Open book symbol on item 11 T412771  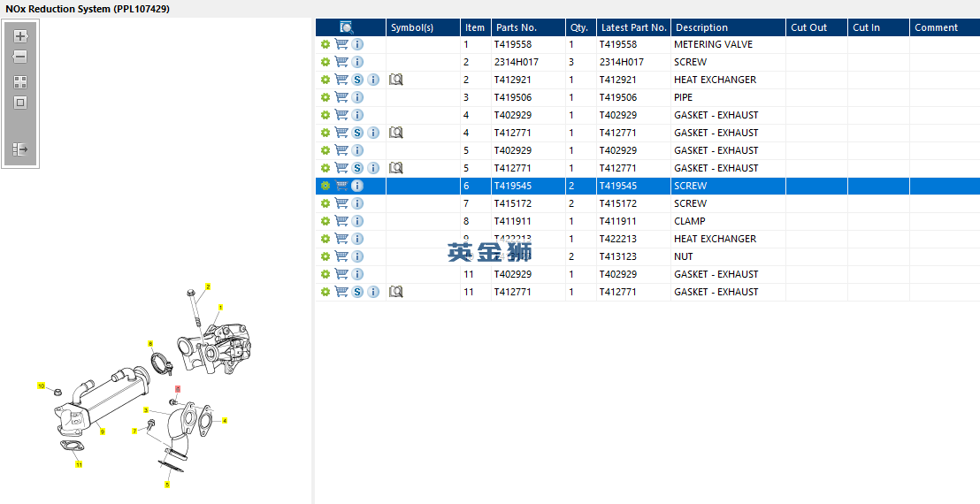coord(395,292)
